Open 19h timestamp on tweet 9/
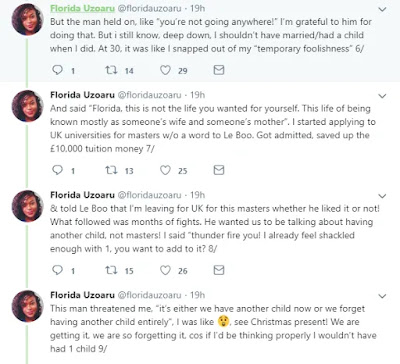This screenshot has width=400, height=364. tap(197, 295)
